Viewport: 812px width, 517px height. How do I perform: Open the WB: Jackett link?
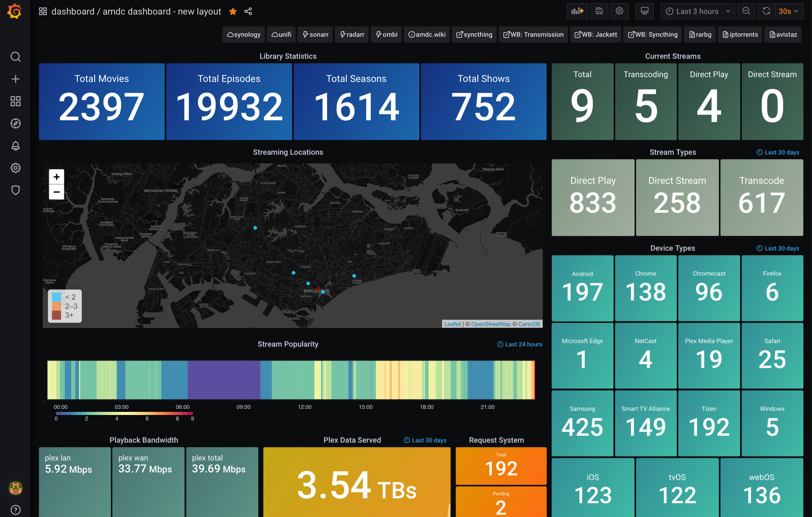point(596,34)
